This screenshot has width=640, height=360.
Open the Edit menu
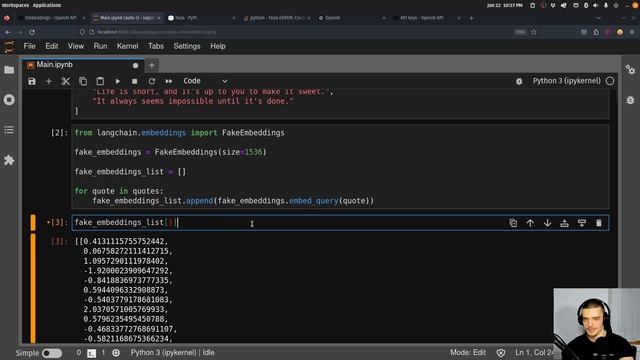coord(51,46)
